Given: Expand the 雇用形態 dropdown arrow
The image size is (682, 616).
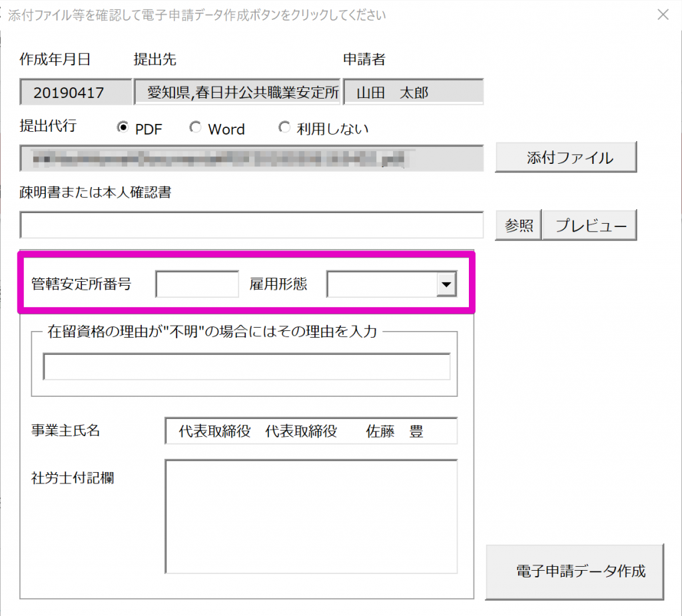Looking at the screenshot, I should (445, 285).
